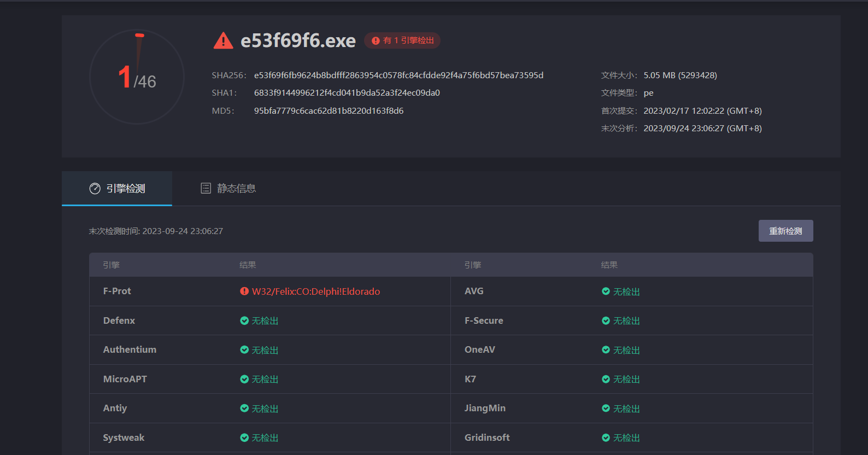Click the MD5 hash value

point(329,111)
